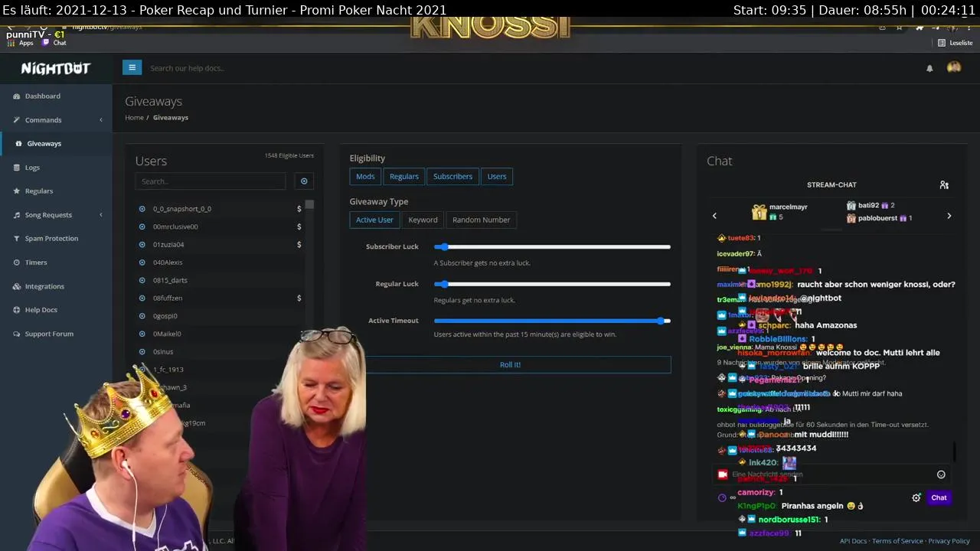The width and height of the screenshot is (980, 551).
Task: Click the chat message input box
Action: tap(831, 474)
